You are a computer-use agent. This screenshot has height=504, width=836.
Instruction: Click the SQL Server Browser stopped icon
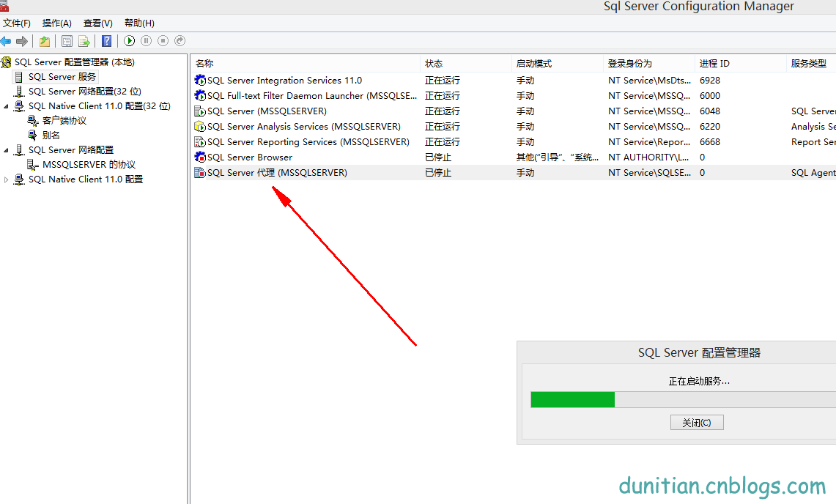point(200,157)
